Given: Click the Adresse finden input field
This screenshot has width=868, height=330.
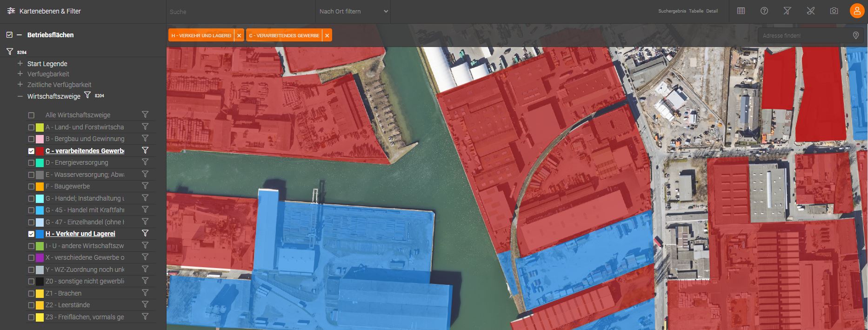Looking at the screenshot, I should pos(804,35).
